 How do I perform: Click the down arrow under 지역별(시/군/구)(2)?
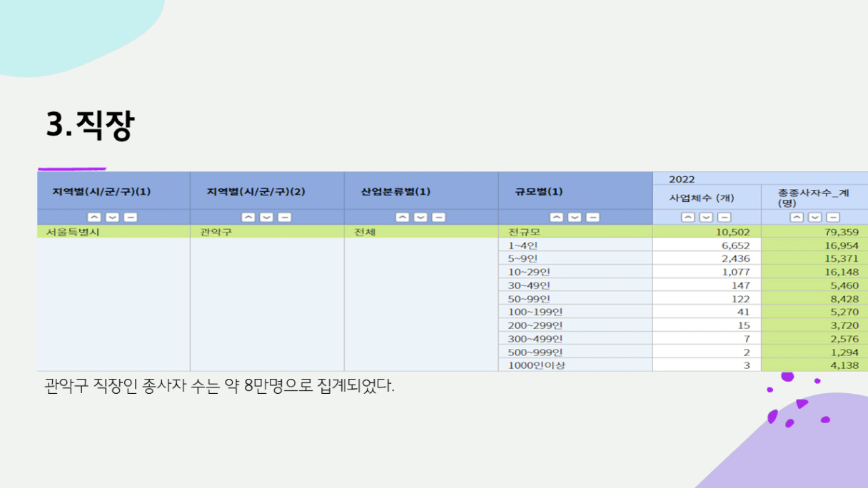(x=267, y=218)
